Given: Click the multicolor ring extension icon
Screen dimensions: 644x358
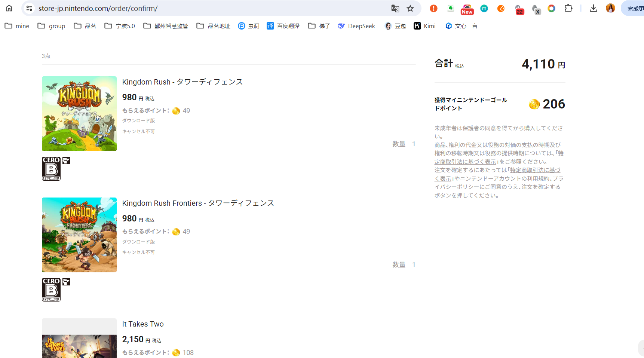Looking at the screenshot, I should point(551,8).
